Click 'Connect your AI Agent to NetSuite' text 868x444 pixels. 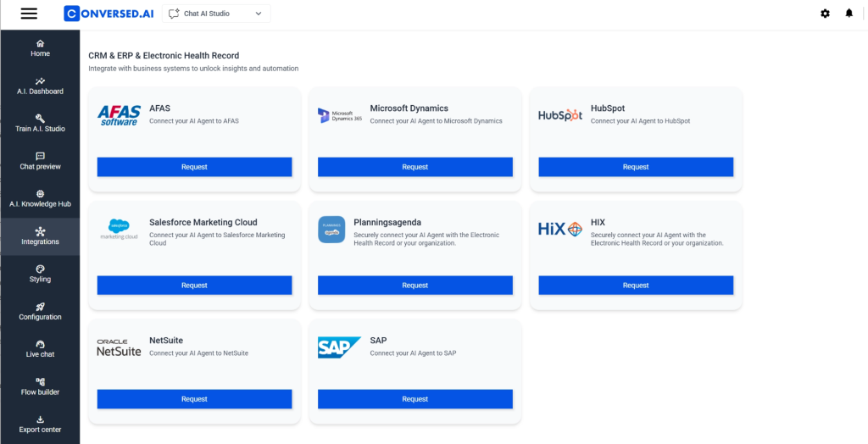pos(198,353)
